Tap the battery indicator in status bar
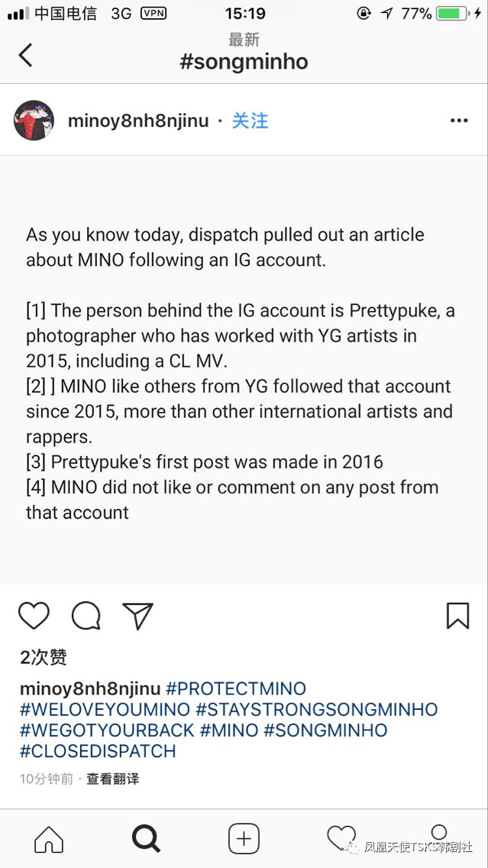The image size is (488, 868). (453, 13)
